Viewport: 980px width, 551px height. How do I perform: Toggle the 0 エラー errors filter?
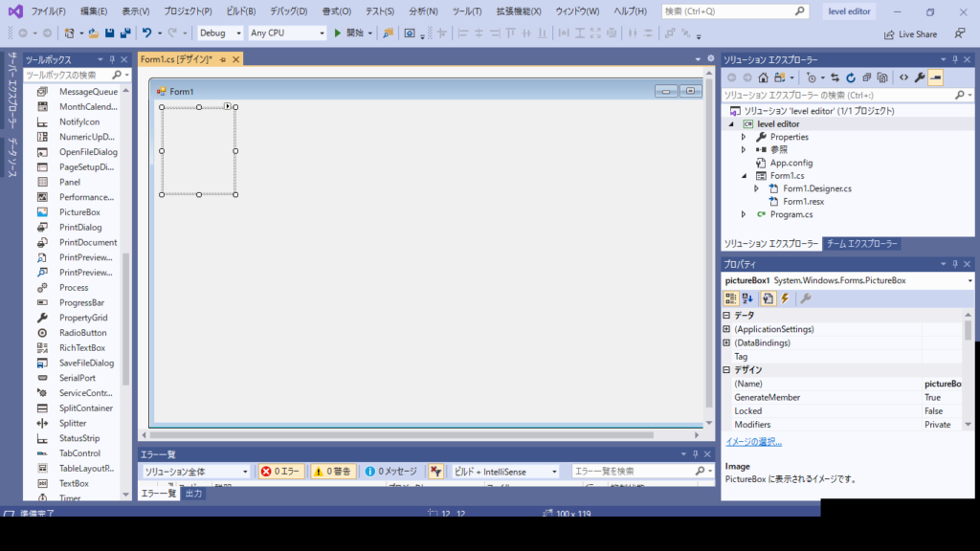click(x=281, y=472)
